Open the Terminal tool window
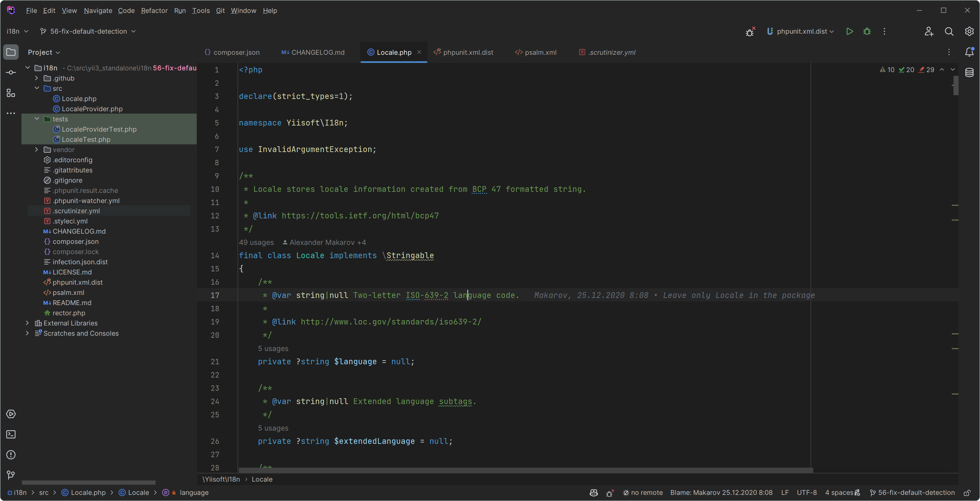 [x=11, y=434]
